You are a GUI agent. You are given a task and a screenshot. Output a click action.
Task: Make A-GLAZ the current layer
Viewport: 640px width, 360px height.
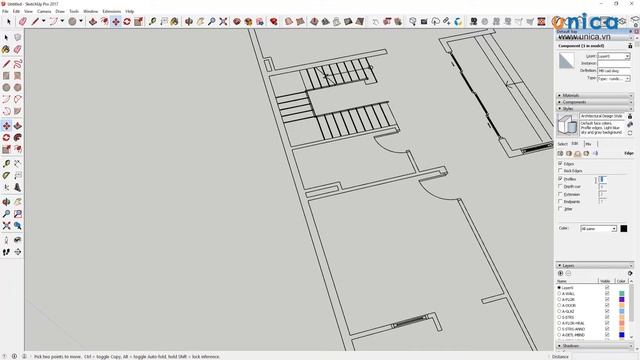point(559,311)
